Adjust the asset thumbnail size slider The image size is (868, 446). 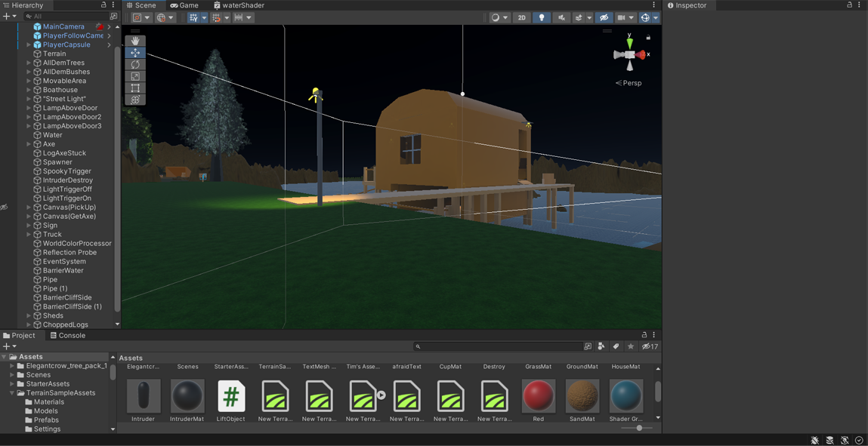click(639, 428)
